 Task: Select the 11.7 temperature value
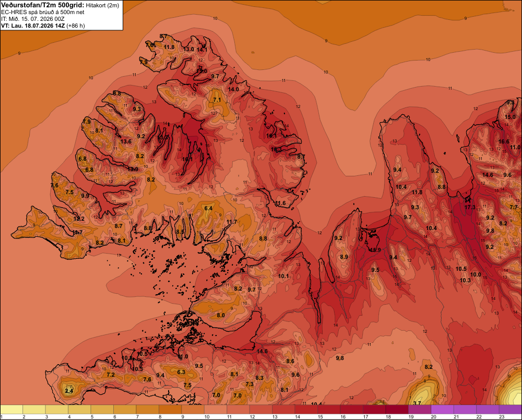click(x=232, y=222)
